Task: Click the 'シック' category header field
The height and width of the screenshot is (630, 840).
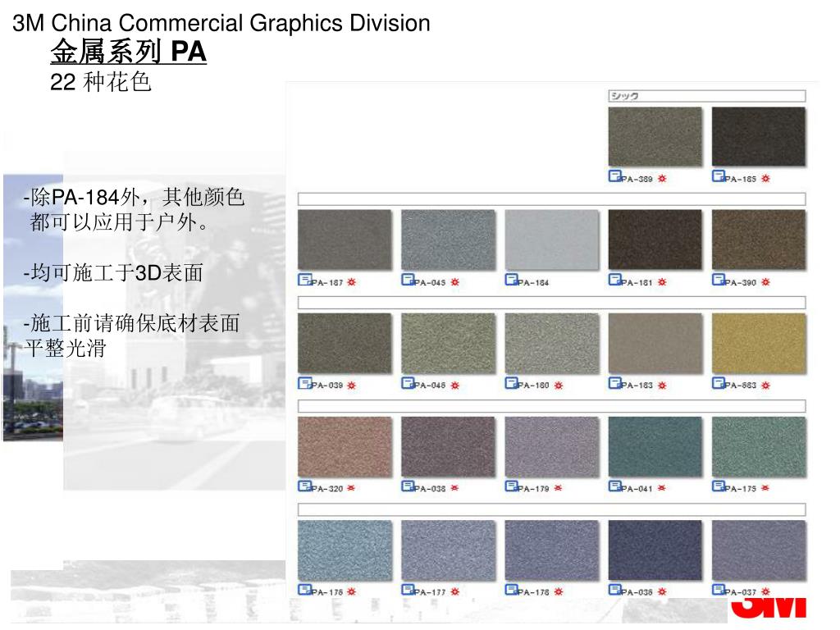Action: pyautogui.click(x=707, y=96)
